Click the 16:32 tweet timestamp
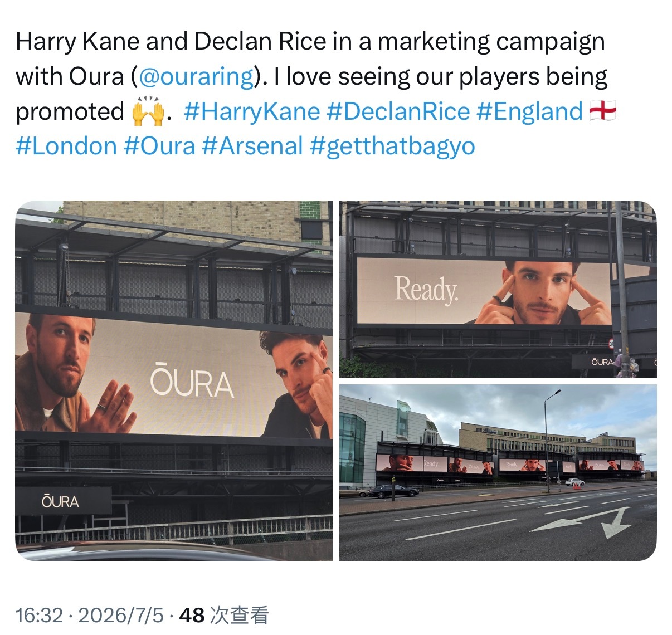 point(39,615)
